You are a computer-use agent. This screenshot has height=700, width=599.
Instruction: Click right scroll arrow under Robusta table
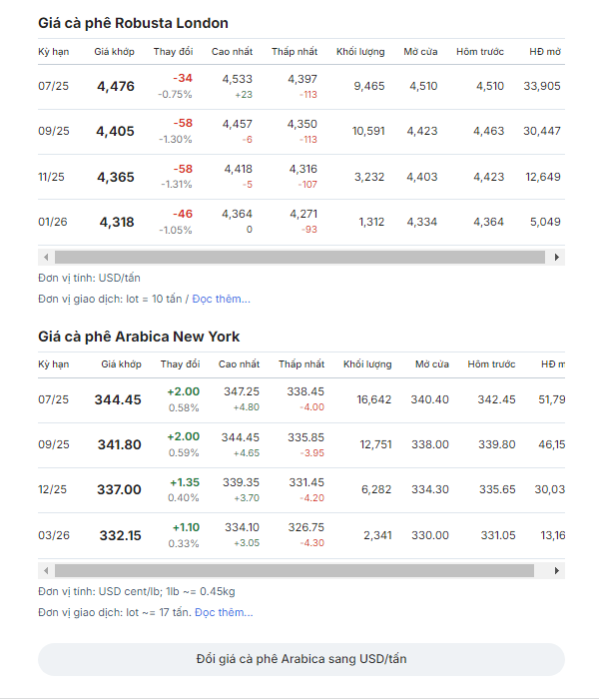(x=557, y=258)
